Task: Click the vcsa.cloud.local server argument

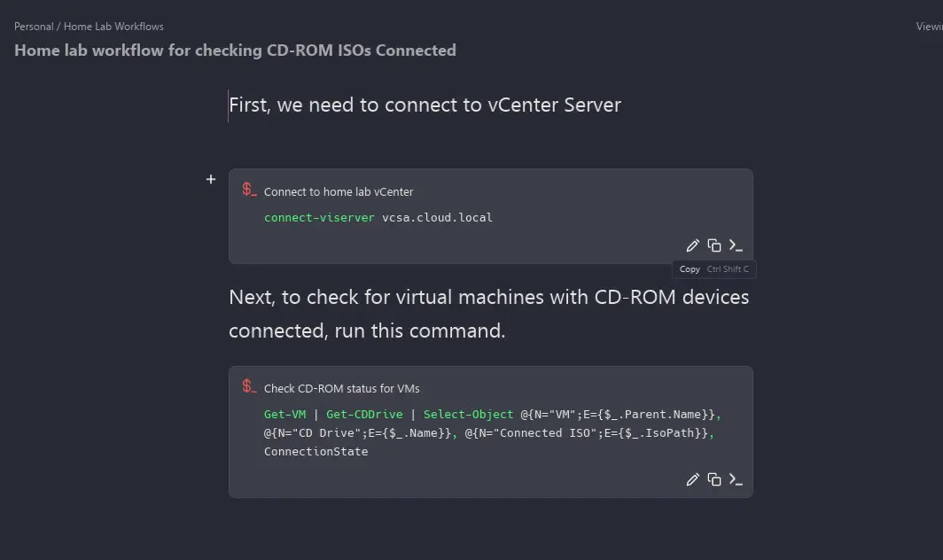Action: pyautogui.click(x=437, y=217)
